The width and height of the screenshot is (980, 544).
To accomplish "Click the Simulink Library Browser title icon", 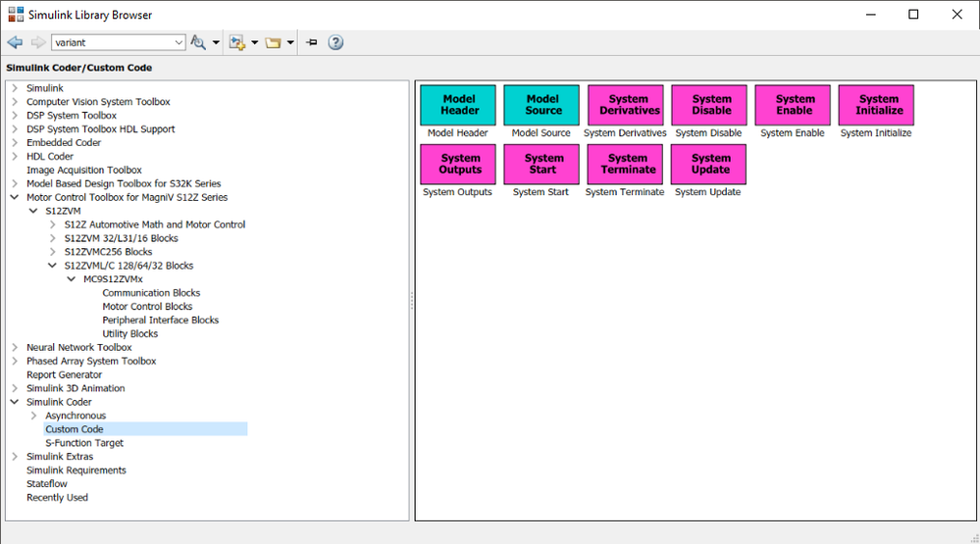I will 16,15.
